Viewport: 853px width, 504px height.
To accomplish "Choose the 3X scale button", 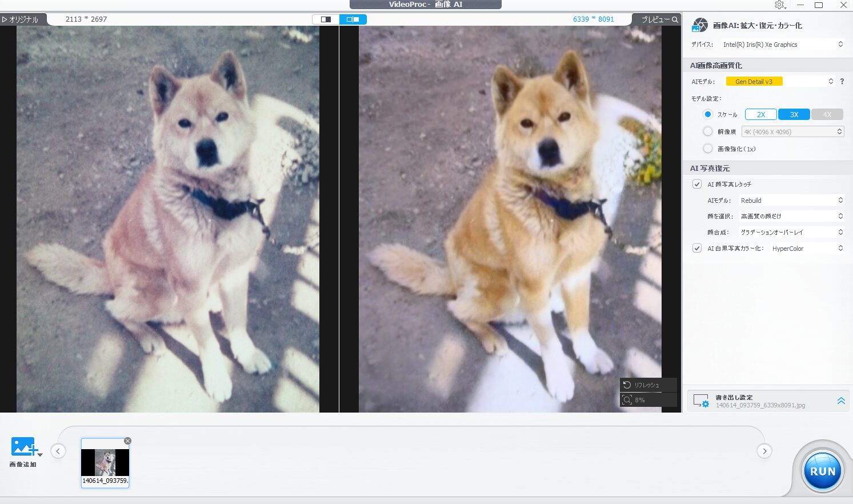I will pyautogui.click(x=794, y=114).
